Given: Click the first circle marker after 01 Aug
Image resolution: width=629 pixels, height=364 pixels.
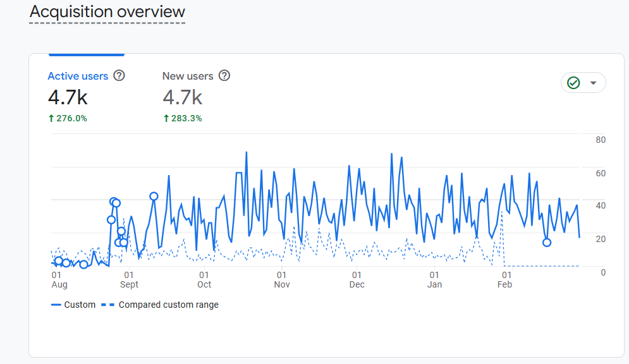Looking at the screenshot, I should (59, 260).
